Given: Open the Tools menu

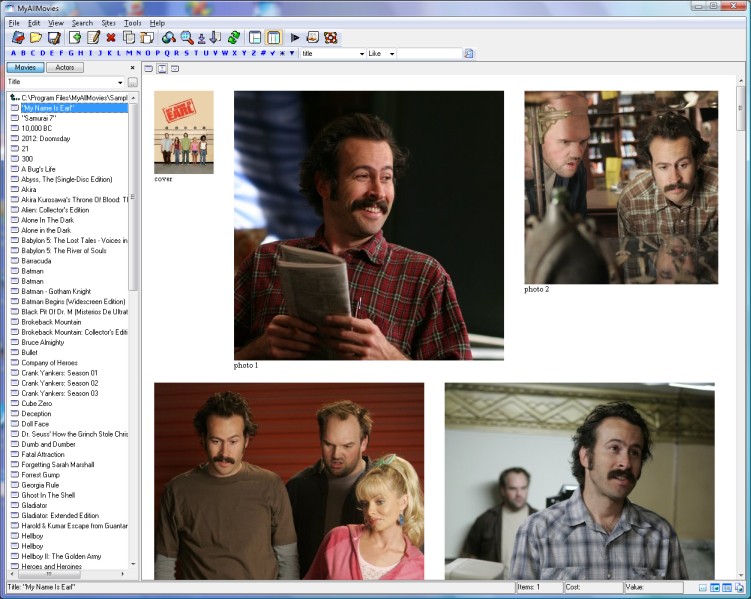Looking at the screenshot, I should point(133,23).
